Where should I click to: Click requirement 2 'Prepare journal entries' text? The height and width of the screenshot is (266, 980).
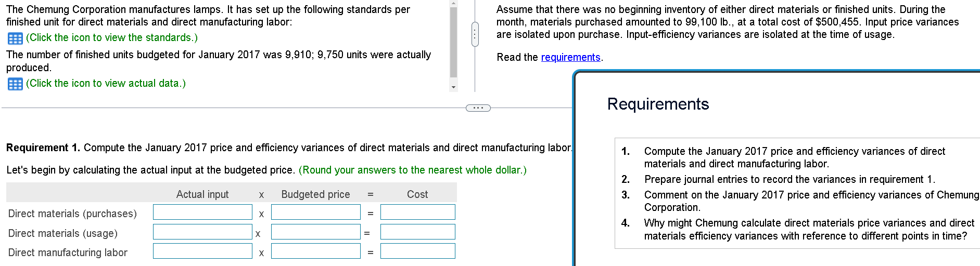point(790,179)
